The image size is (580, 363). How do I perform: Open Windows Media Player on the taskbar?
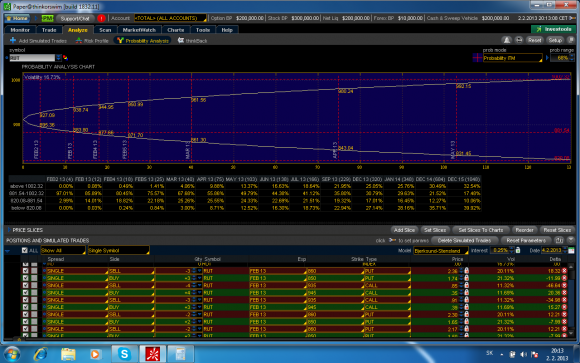click(x=95, y=354)
